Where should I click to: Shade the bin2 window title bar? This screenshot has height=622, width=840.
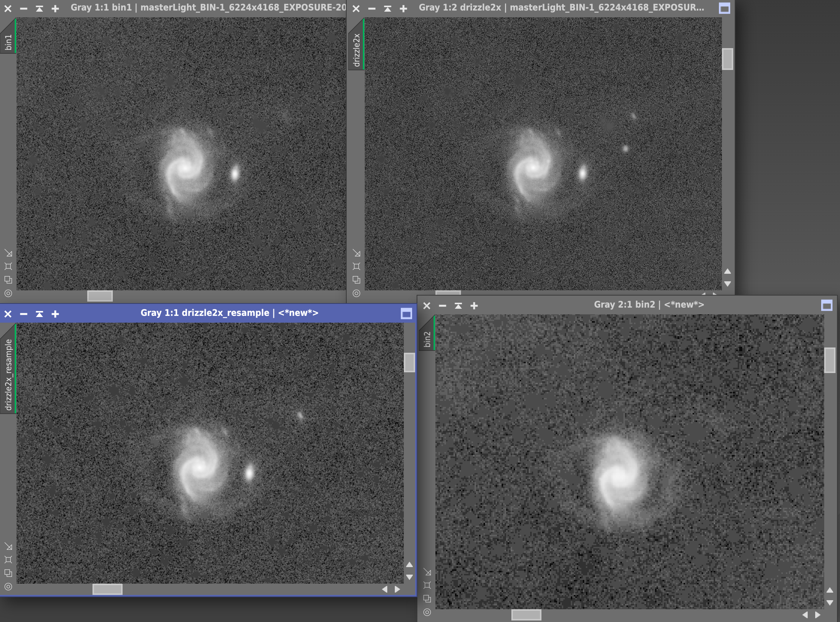pyautogui.click(x=458, y=305)
